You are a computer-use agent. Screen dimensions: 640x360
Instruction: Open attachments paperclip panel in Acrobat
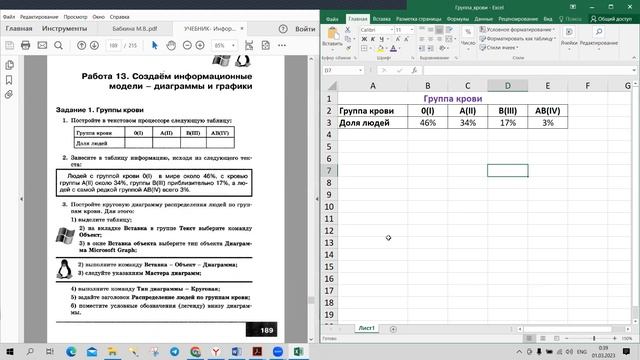click(9, 95)
